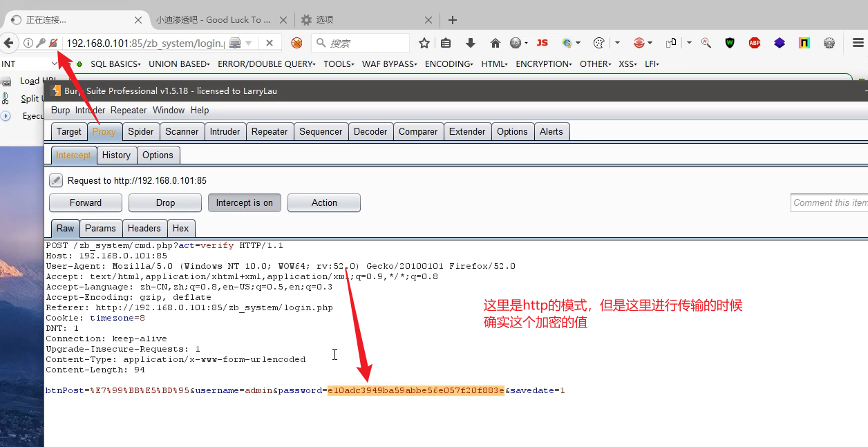The image size is (868, 447).
Task: Click the key icon in address bar
Action: [x=40, y=43]
